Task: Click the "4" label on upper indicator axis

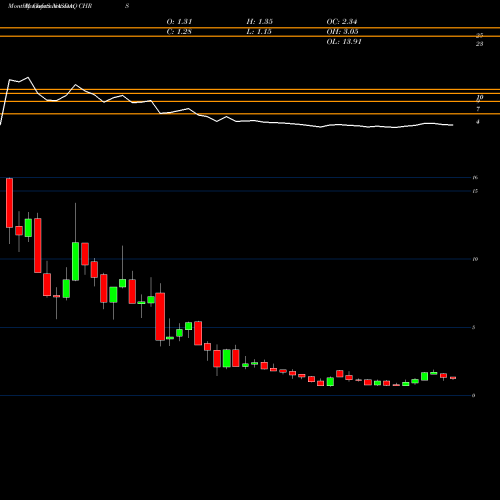Action: point(478,122)
